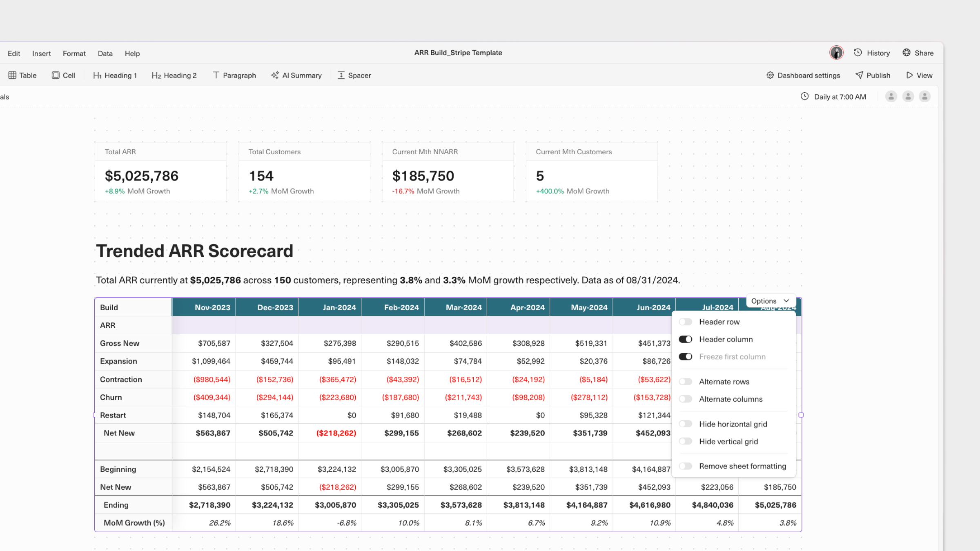The width and height of the screenshot is (980, 551).
Task: Insert a Cell element
Action: click(64, 76)
